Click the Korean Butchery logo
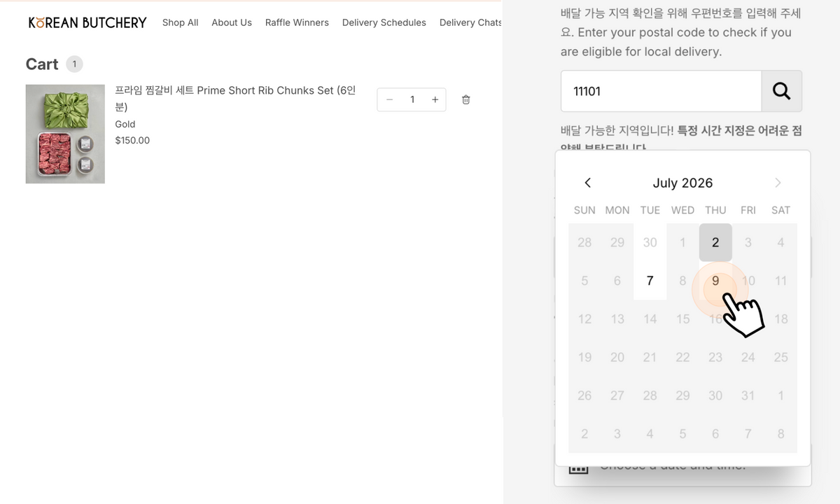This screenshot has height=504, width=840. point(87,22)
